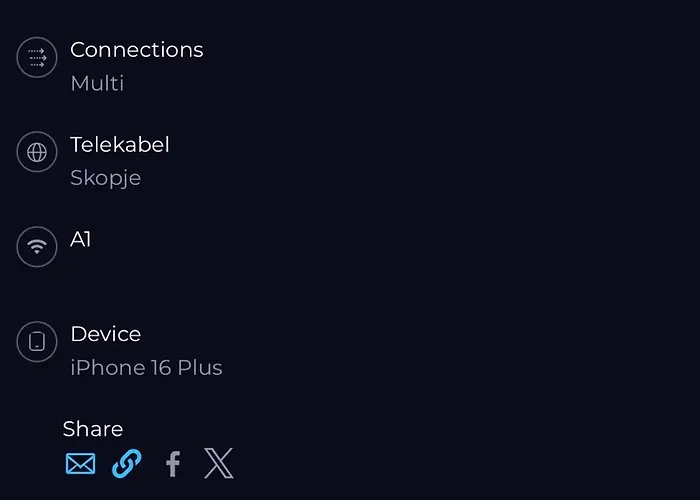Select the iPhone 16 Plus text
Screen dimensions: 700x500
coord(146,368)
